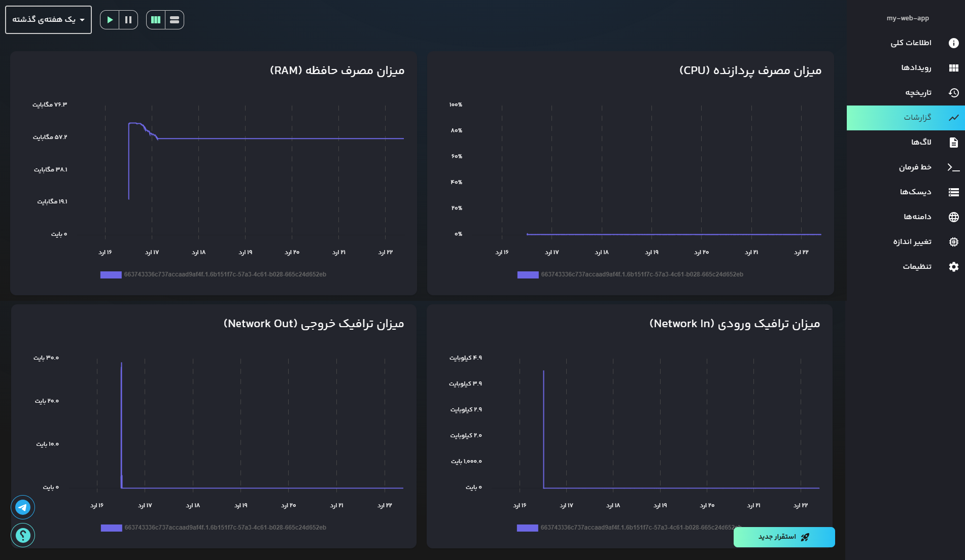Viewport: 965px width, 560px height.
Task: Switch to column grid layout view
Action: (156, 20)
